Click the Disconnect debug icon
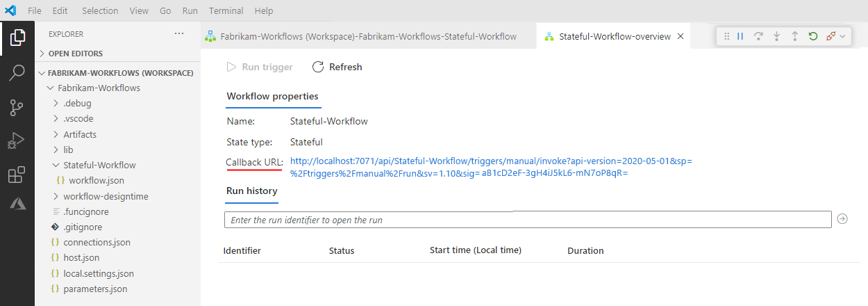The image size is (868, 306). (x=831, y=36)
